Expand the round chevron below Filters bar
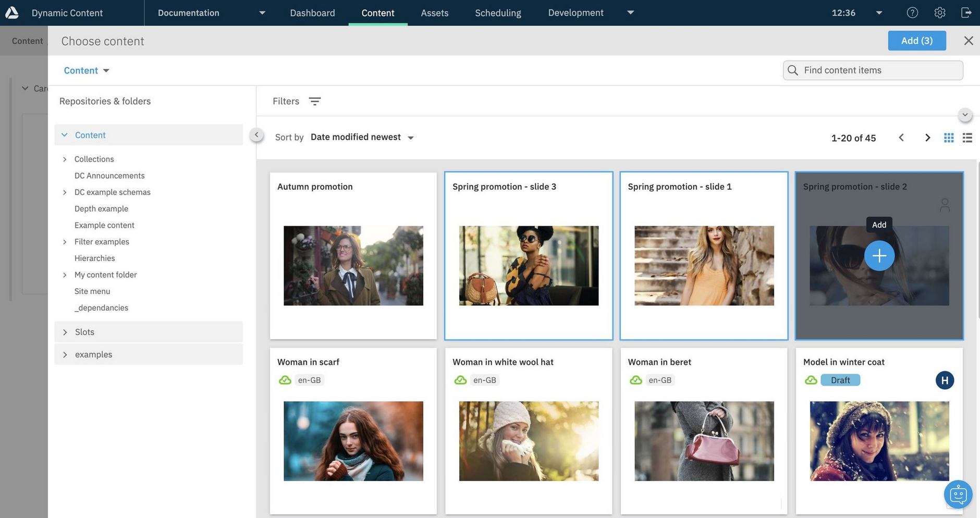Screen dimensions: 980x518 click(x=965, y=115)
